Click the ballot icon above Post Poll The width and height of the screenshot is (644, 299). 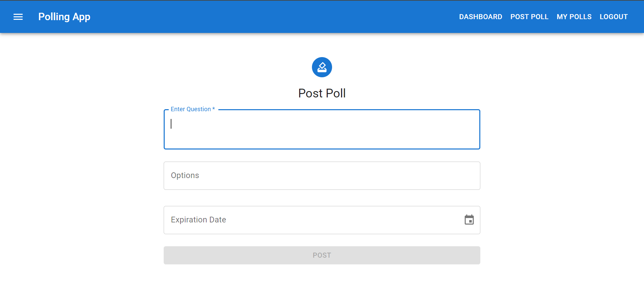point(322,67)
